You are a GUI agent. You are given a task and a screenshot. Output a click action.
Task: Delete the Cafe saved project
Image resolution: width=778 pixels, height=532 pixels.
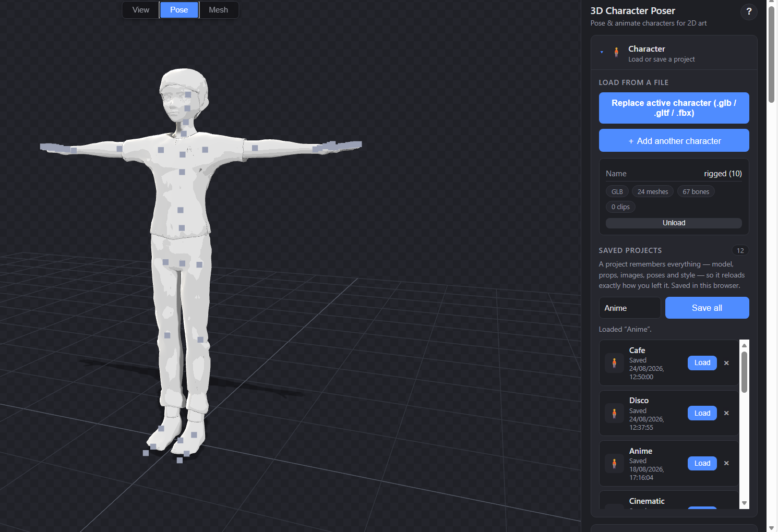tap(726, 363)
